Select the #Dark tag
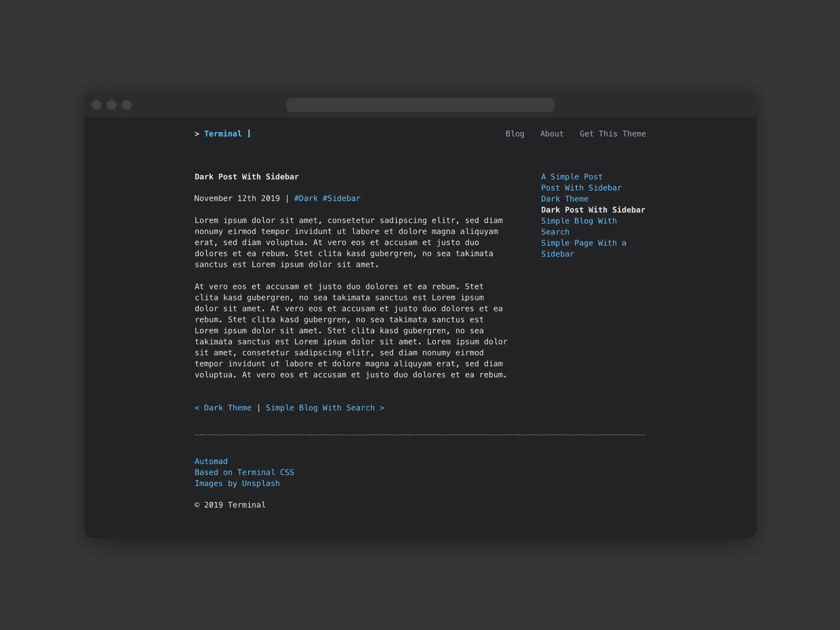 click(x=306, y=198)
